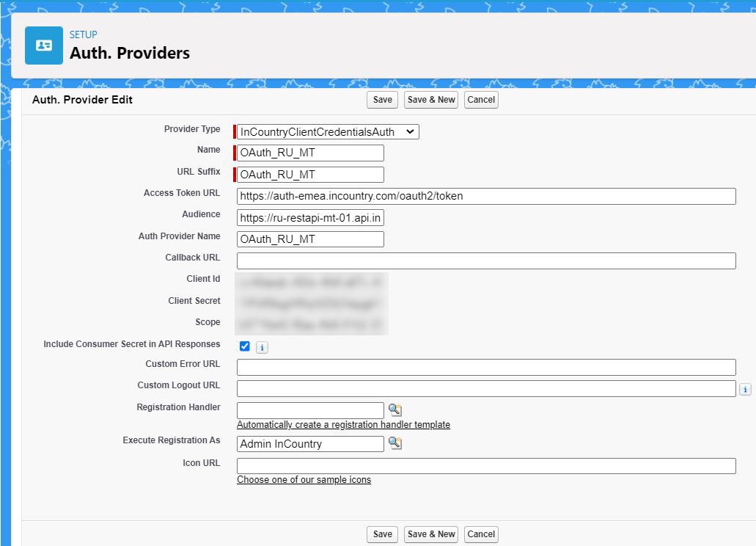This screenshot has width=756, height=546.
Task: Click the top Save button
Action: tap(381, 100)
